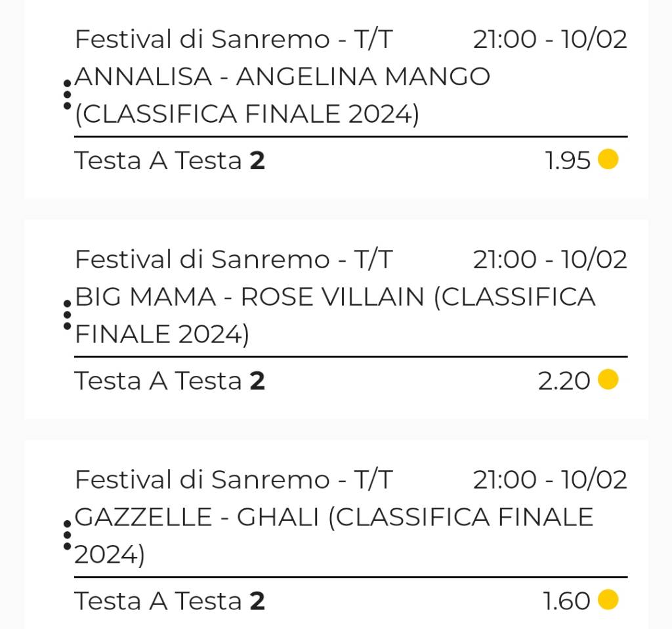Viewport: 672px width, 629px height.
Task: Click yellow status dot beside odds 2.20
Action: tap(608, 380)
